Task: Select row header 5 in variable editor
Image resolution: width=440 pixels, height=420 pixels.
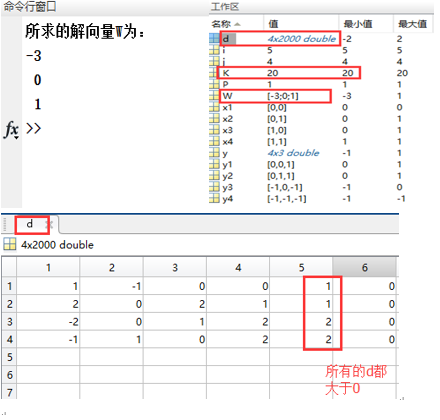Action: coord(9,357)
